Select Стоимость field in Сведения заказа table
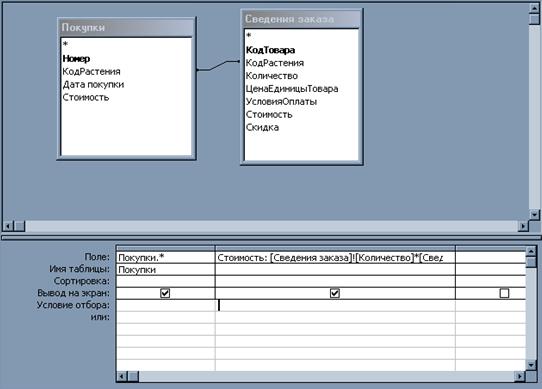The height and width of the screenshot is (389, 542). 269,114
